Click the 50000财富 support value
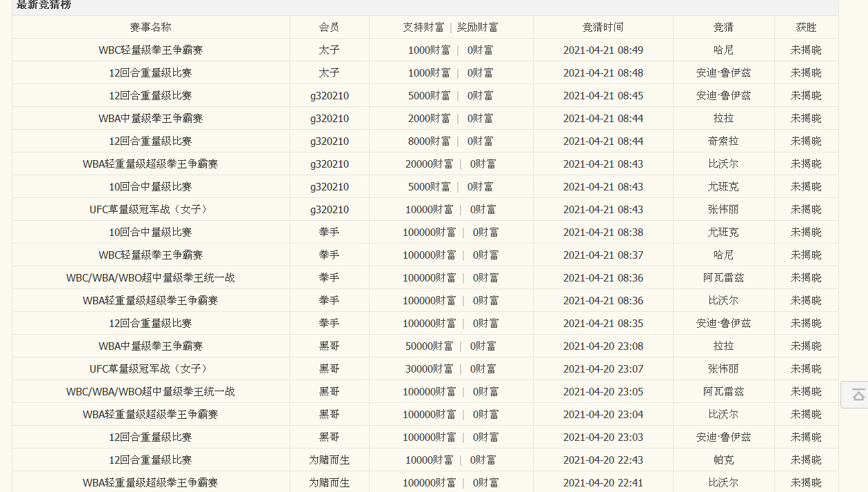The height and width of the screenshot is (492, 868). tap(429, 346)
